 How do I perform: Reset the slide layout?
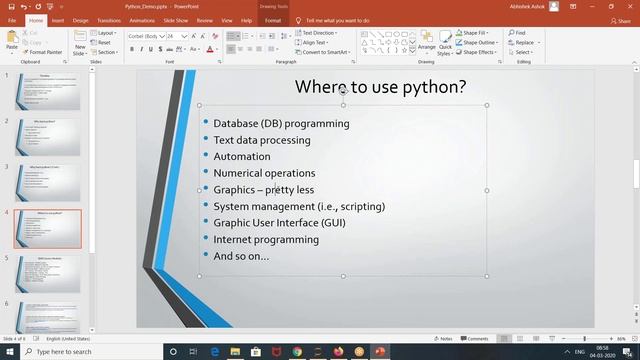point(101,42)
